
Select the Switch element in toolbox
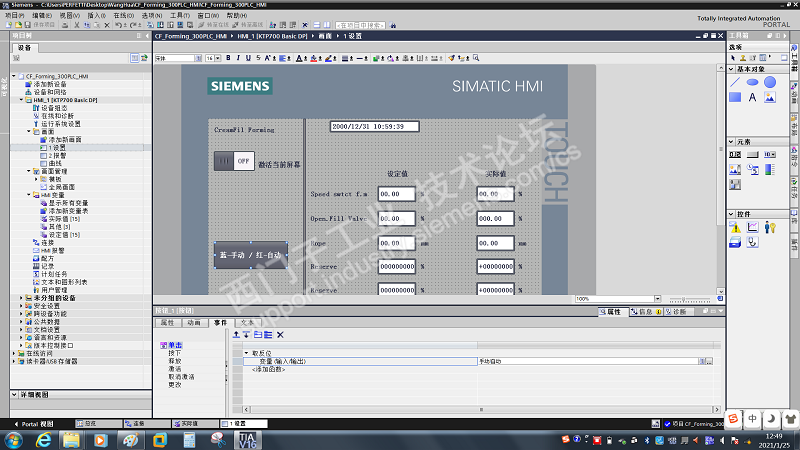[735, 184]
